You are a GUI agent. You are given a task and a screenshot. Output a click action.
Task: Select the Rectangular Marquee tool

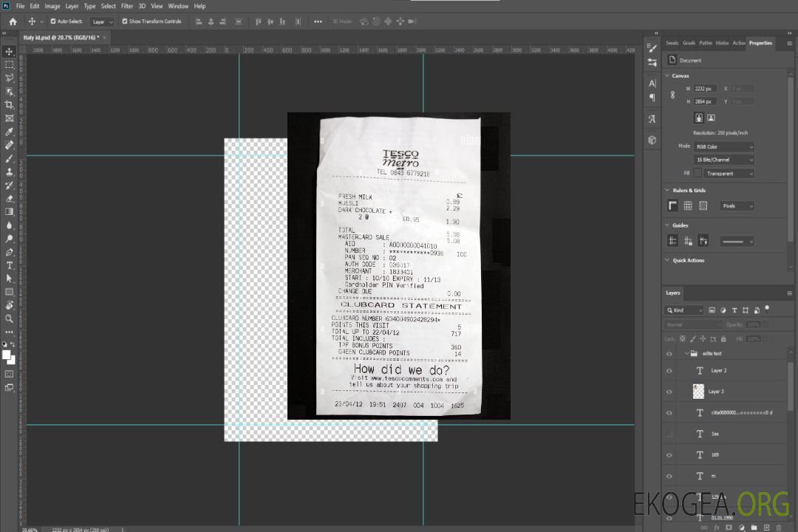(9, 65)
